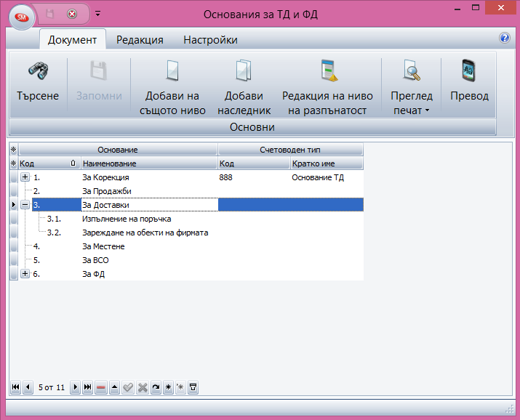Click Добави на същото ниво
Screen dimensions: 520x420
pos(172,88)
